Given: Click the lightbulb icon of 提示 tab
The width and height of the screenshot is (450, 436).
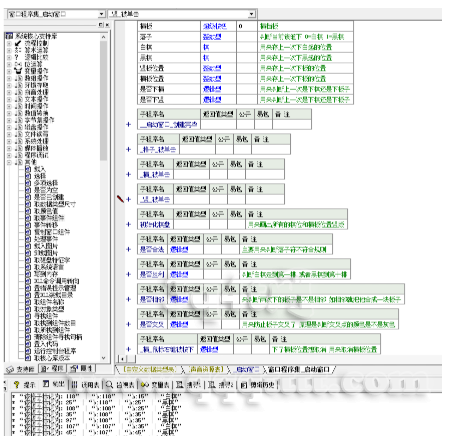Looking at the screenshot, I should click(16, 385).
